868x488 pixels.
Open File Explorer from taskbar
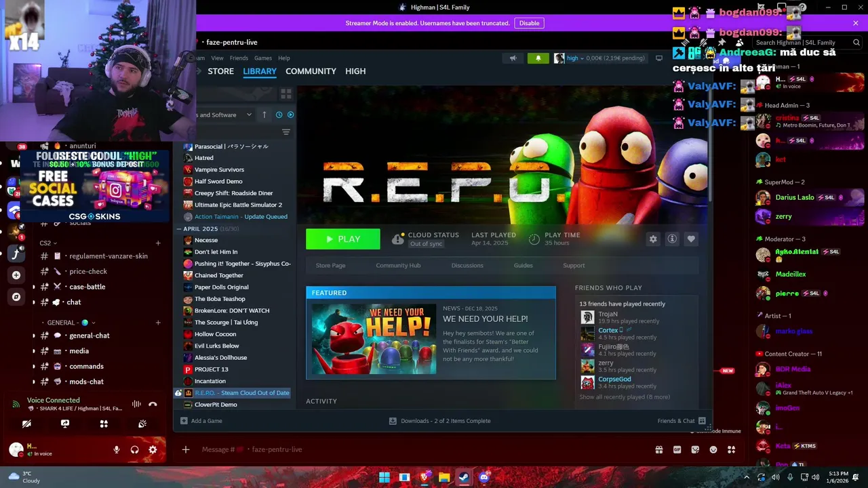coord(444,477)
